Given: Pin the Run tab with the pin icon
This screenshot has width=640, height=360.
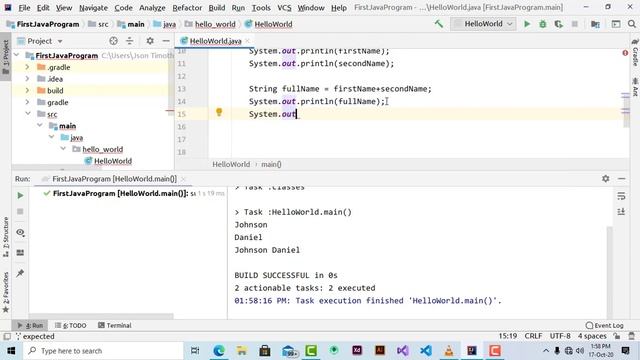Looking at the screenshot, I should pos(20,273).
